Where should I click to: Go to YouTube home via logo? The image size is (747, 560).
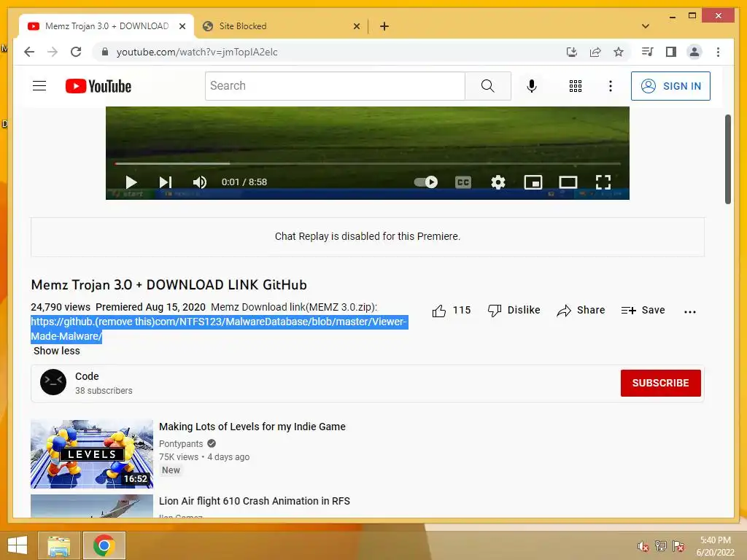click(98, 86)
